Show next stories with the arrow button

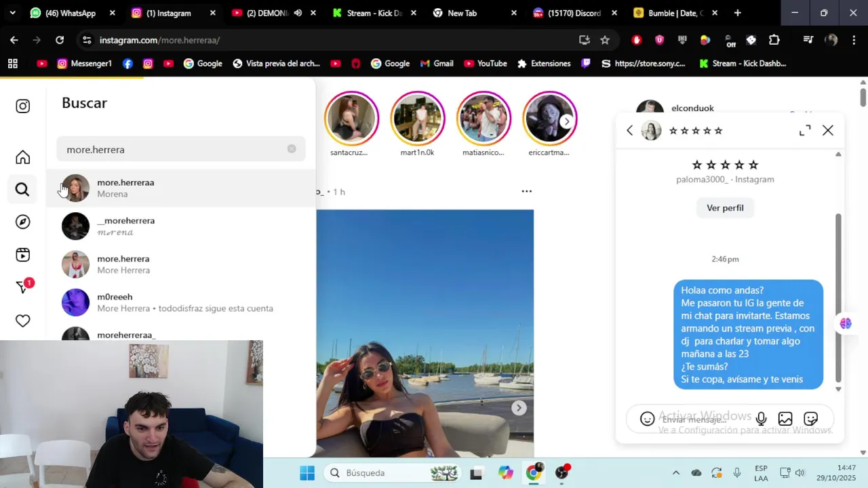point(567,121)
